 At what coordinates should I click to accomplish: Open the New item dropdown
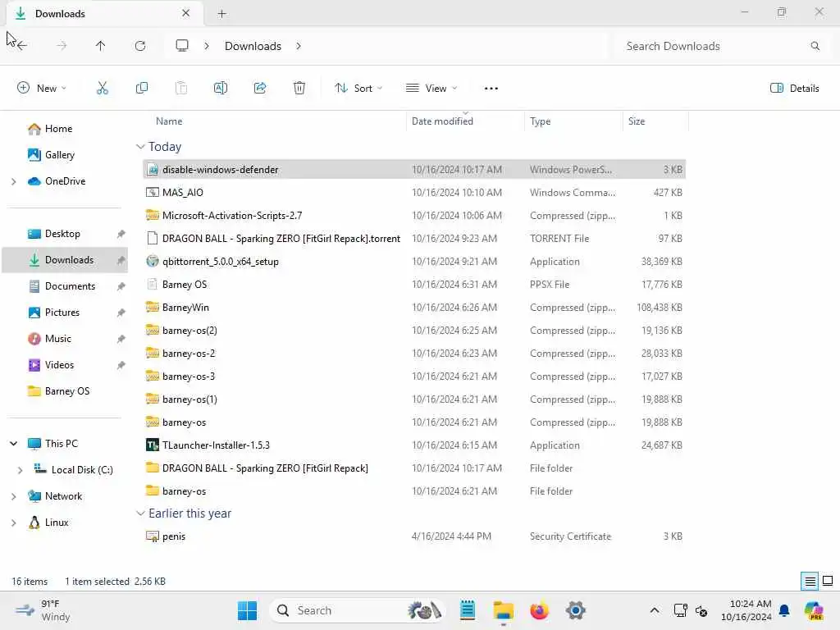click(x=42, y=89)
